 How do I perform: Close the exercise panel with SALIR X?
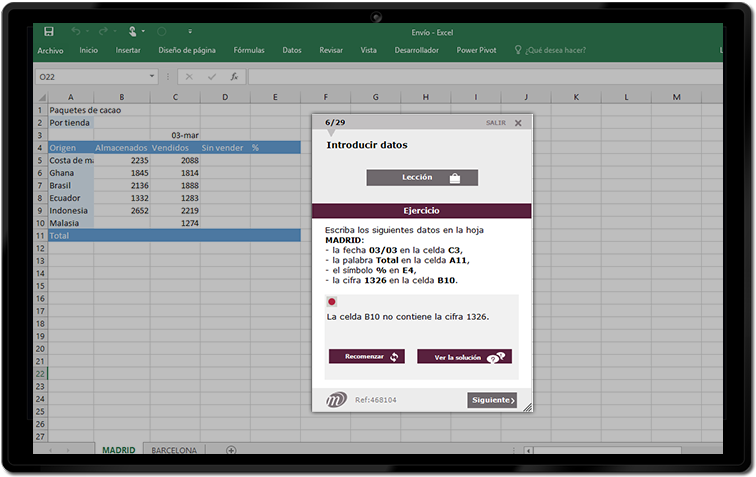click(x=518, y=123)
